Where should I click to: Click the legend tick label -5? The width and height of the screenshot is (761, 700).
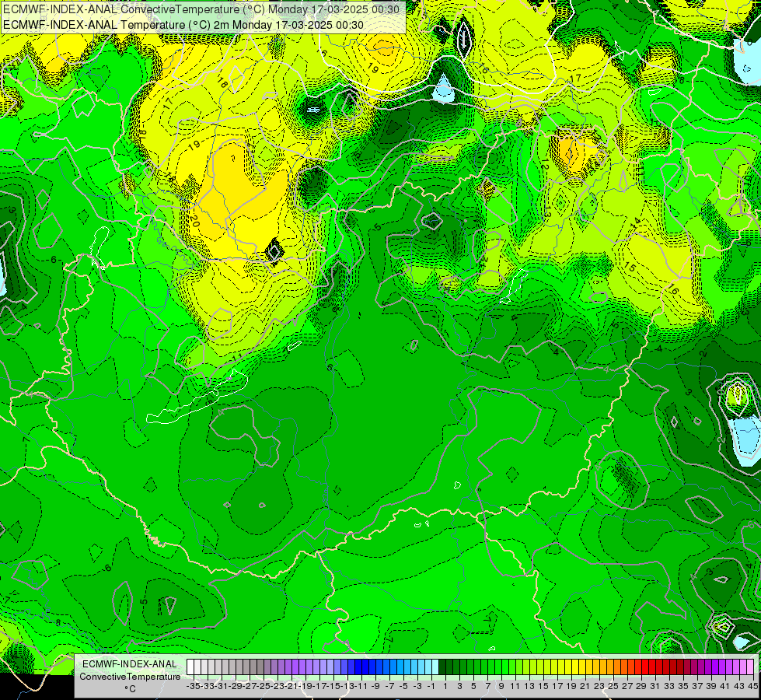tap(403, 686)
